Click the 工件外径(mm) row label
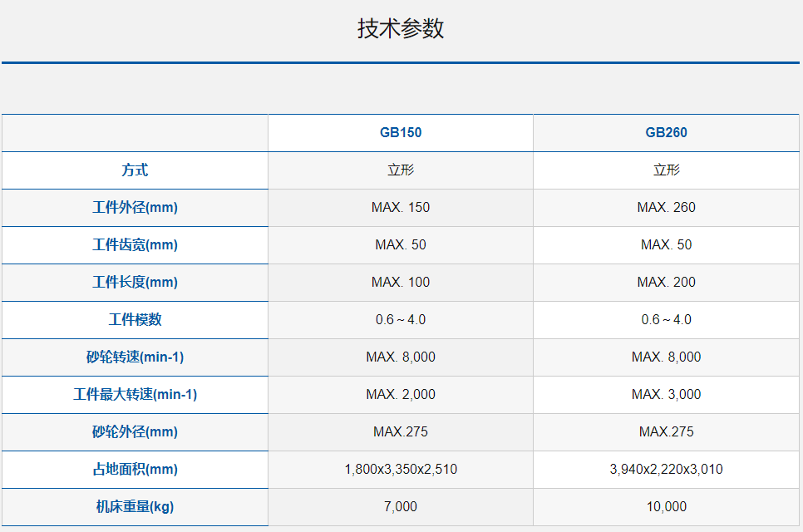 point(135,208)
